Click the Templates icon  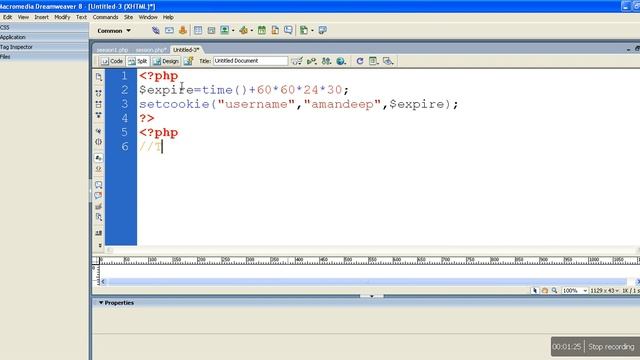coord(304,30)
